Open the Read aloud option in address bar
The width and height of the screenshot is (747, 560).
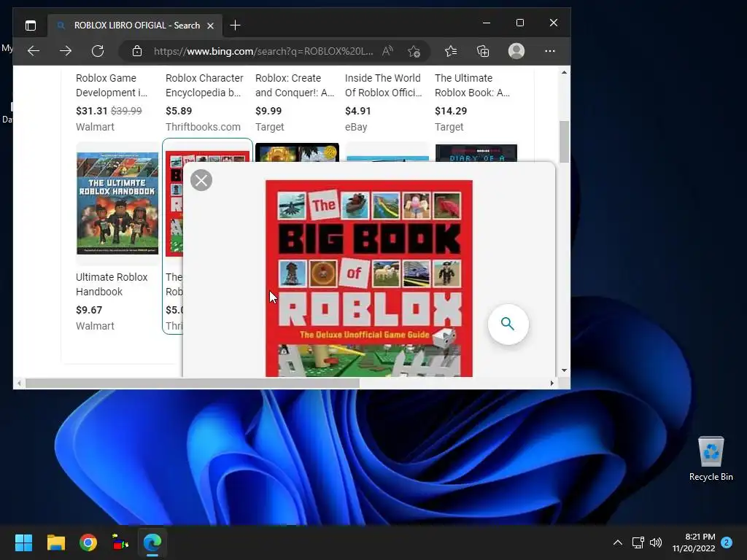[387, 51]
